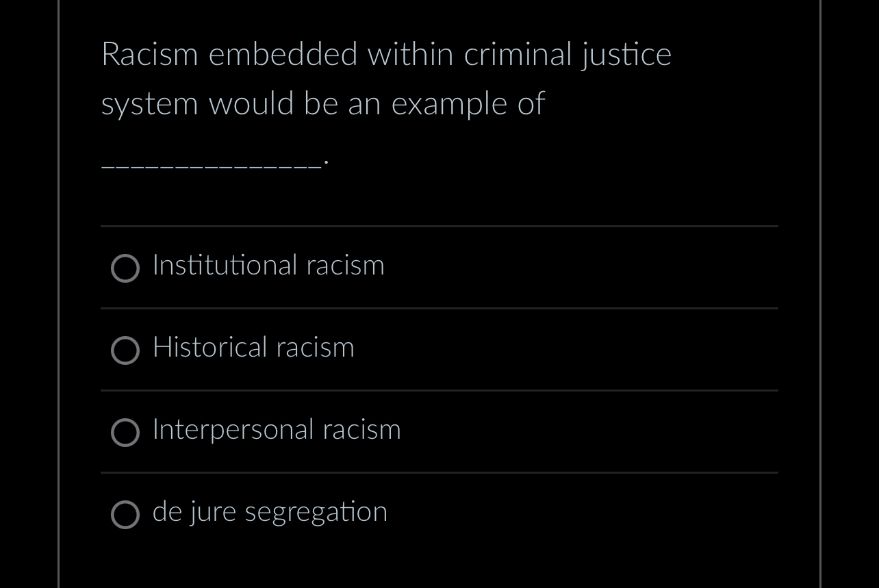The image size is (879, 588).
Task: Click the radio circle beside Interpersonal racism
Action: tap(125, 433)
